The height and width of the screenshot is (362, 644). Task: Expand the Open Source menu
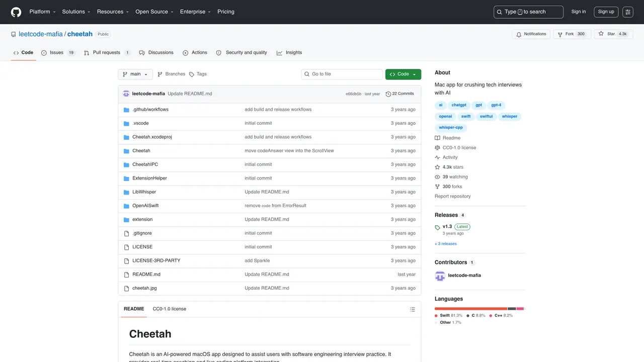tap(154, 12)
